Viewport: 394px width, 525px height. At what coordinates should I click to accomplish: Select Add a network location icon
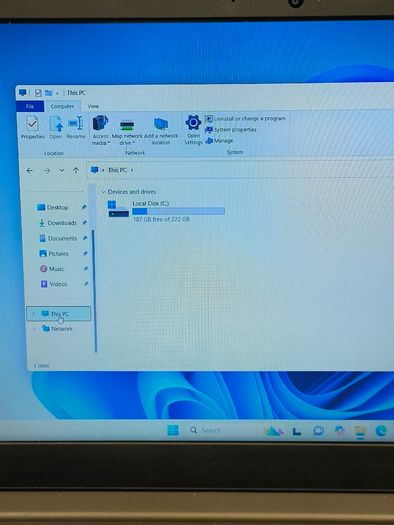[x=161, y=131]
